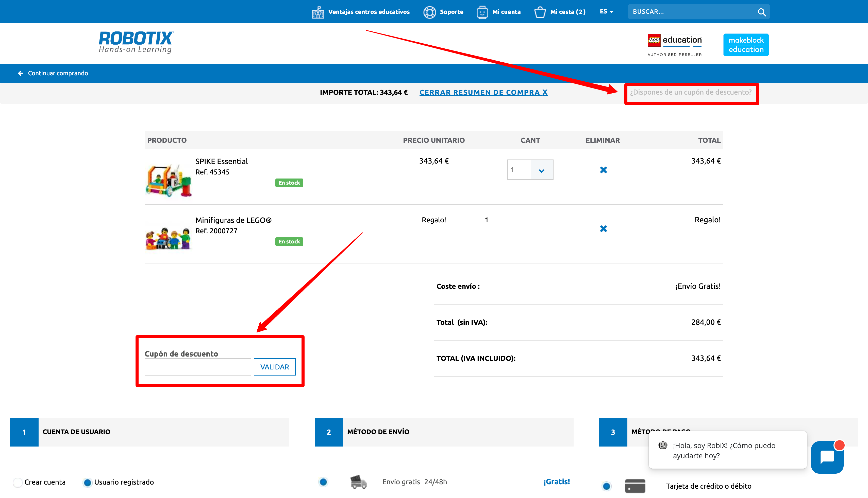
Task: Click Ref. 2000727 reference text
Action: point(216,231)
